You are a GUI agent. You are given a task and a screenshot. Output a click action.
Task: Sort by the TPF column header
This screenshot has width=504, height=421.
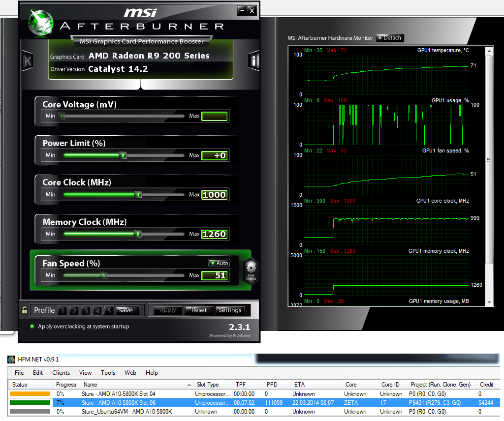pos(247,385)
